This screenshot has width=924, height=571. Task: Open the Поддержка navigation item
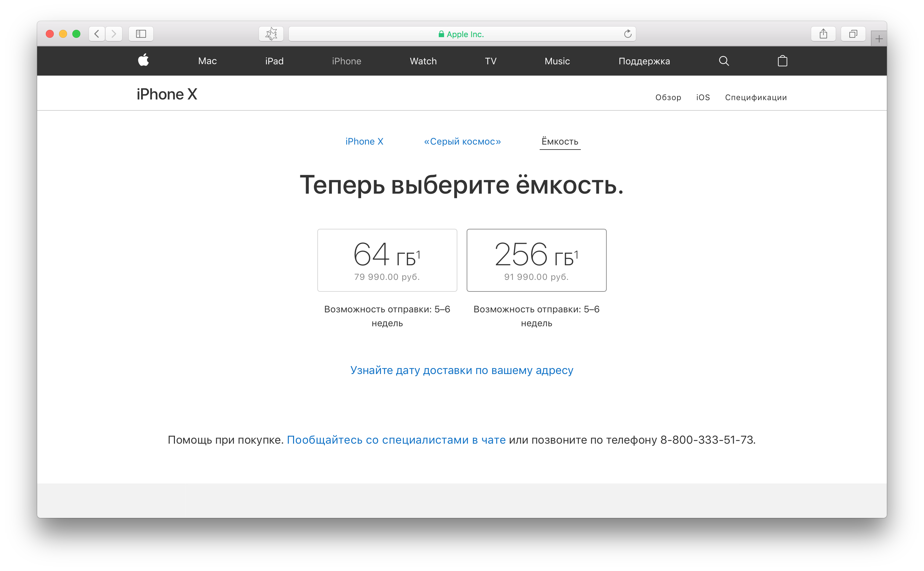click(x=644, y=61)
